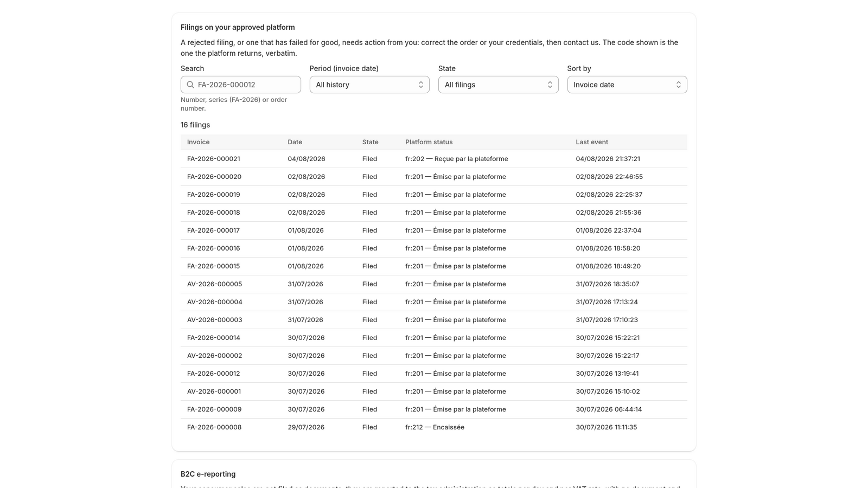
Task: Click the last event 02/08/2026 21:55:36
Action: click(x=609, y=213)
